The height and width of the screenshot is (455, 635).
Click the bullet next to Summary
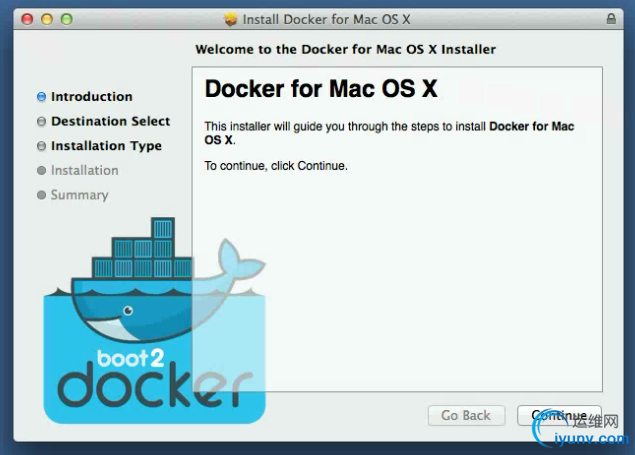click(x=41, y=195)
